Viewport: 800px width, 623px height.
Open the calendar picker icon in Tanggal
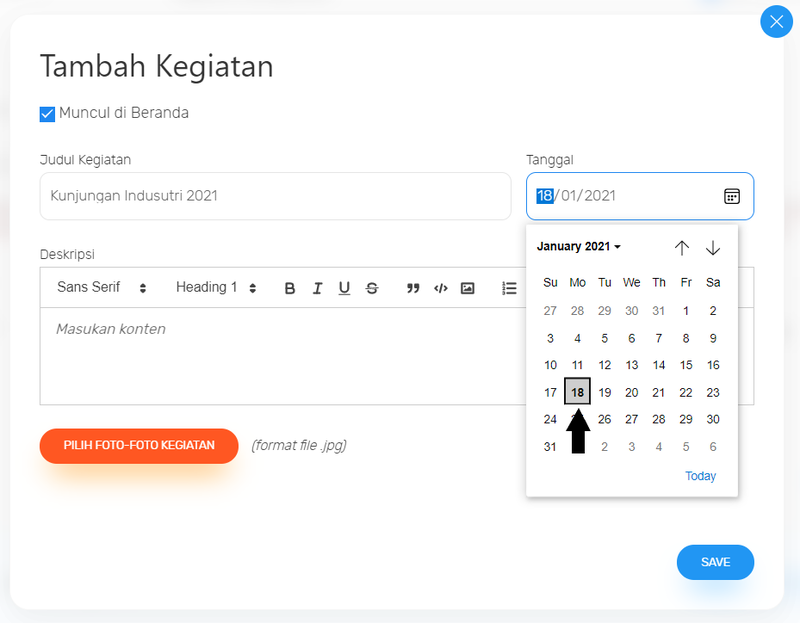tap(732, 196)
